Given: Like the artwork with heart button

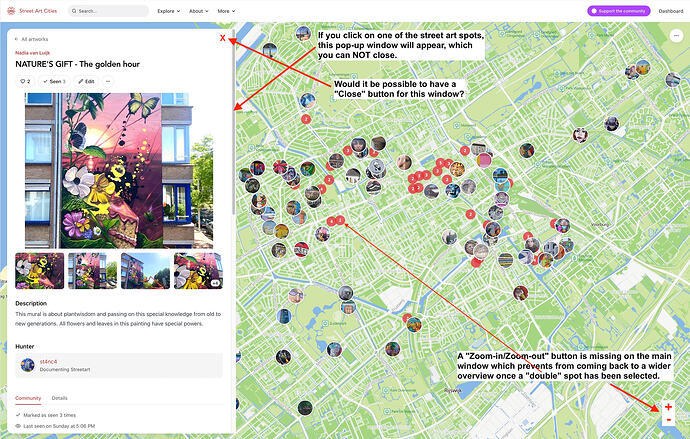Looking at the screenshot, I should (25, 81).
